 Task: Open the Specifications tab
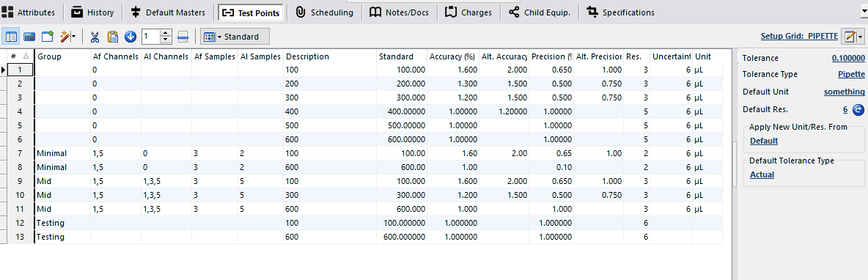tap(620, 12)
